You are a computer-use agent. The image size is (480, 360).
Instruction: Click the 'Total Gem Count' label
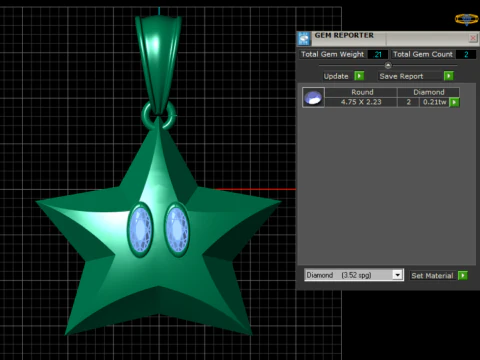423,54
